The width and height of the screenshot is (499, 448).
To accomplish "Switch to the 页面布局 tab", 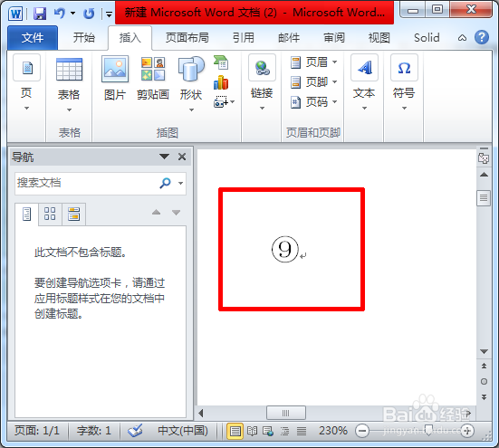I will pyautogui.click(x=187, y=37).
